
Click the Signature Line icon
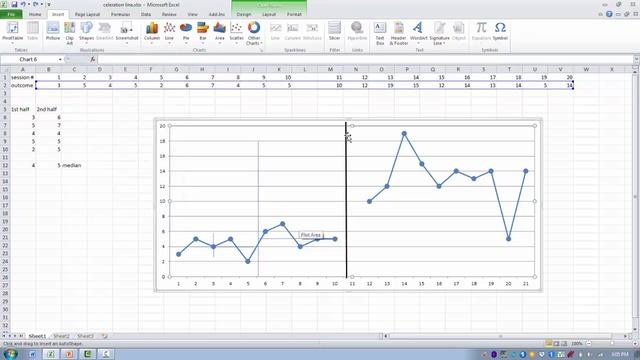[439, 33]
